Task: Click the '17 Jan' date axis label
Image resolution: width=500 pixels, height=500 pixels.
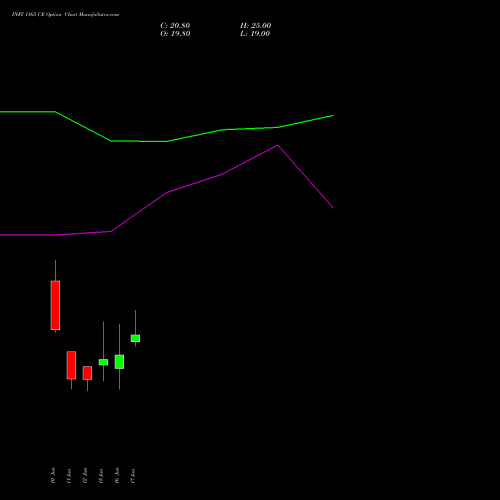Action: (133, 475)
